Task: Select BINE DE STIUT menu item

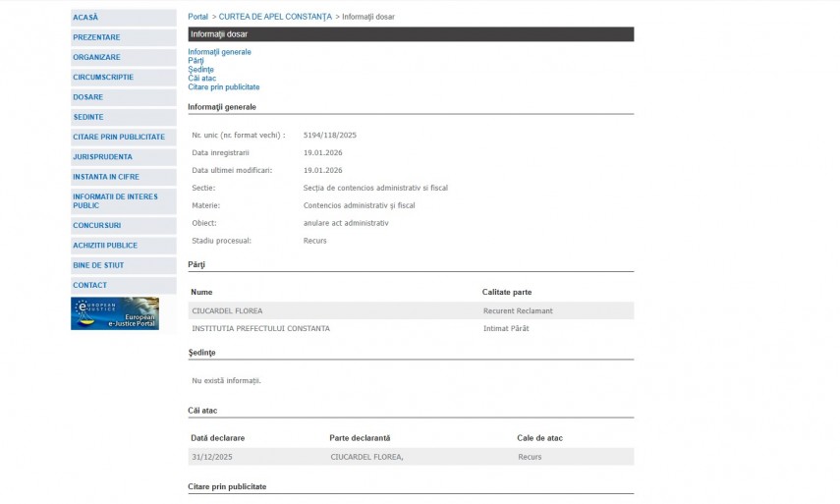Action: pyautogui.click(x=99, y=265)
